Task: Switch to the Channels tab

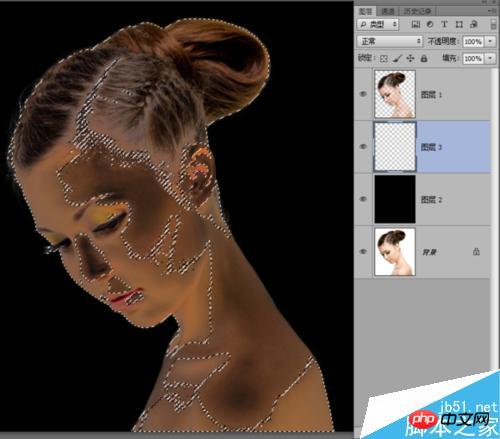Action: (x=388, y=11)
